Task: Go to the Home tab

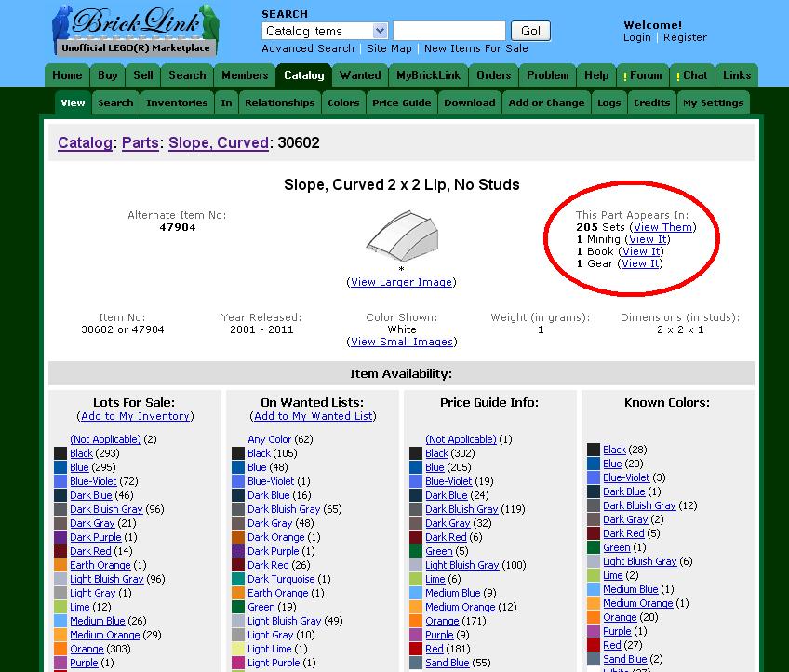Action: tap(67, 75)
